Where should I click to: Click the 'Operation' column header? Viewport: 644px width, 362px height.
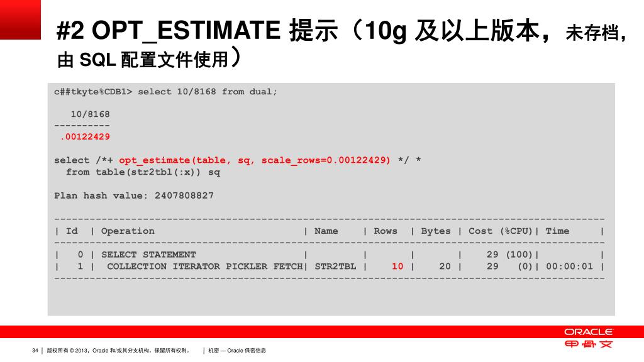point(128,231)
